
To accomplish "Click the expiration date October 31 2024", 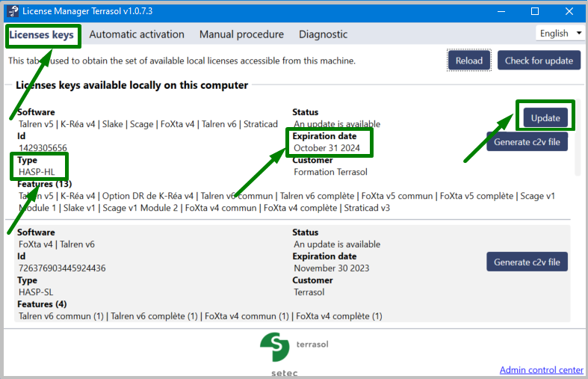I will pyautogui.click(x=327, y=148).
